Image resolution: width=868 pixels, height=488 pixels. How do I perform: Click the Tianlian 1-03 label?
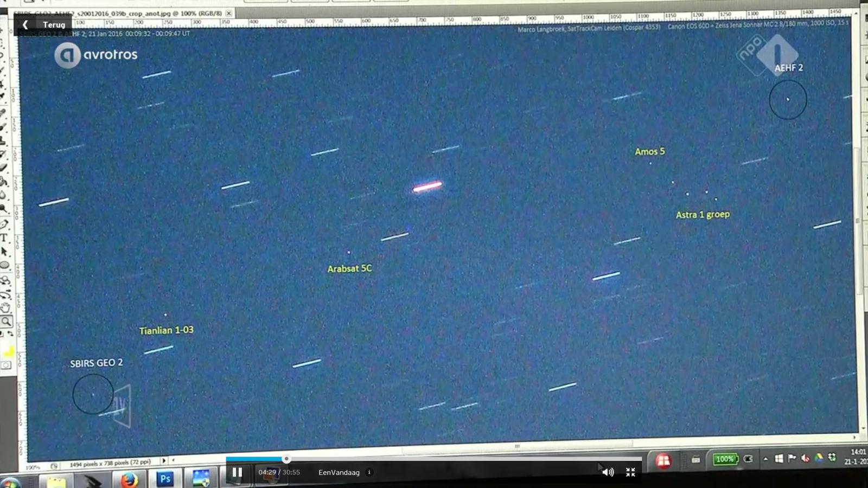(x=166, y=330)
